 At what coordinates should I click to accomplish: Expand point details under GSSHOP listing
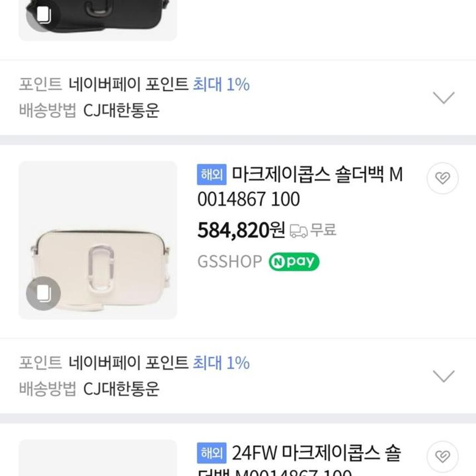click(444, 376)
